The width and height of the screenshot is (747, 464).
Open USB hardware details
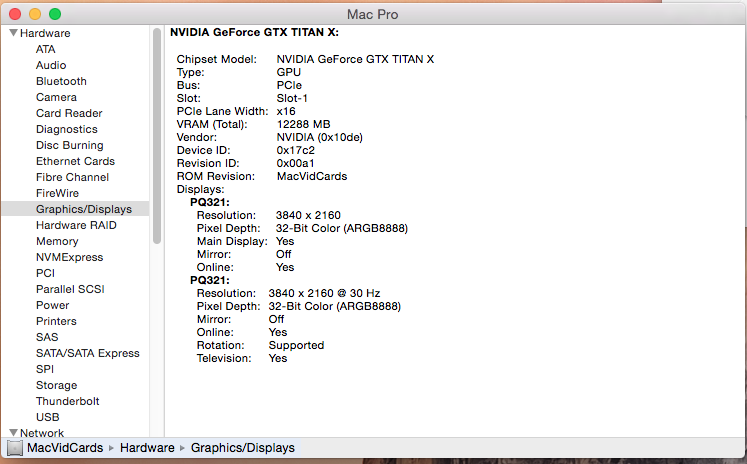click(48, 417)
